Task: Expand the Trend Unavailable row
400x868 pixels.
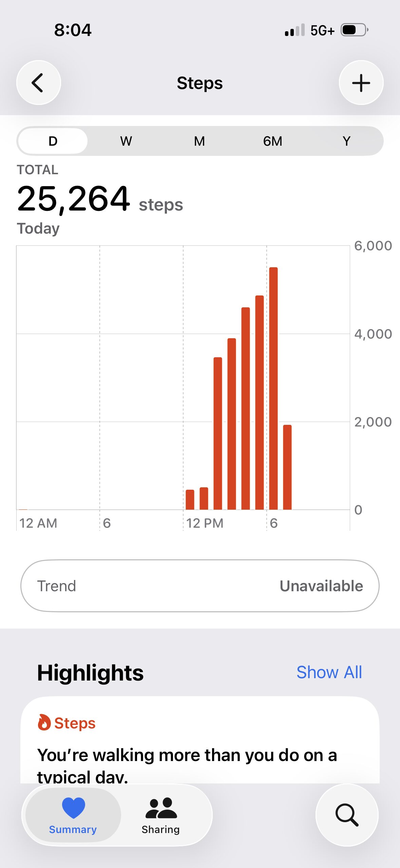Action: click(200, 586)
